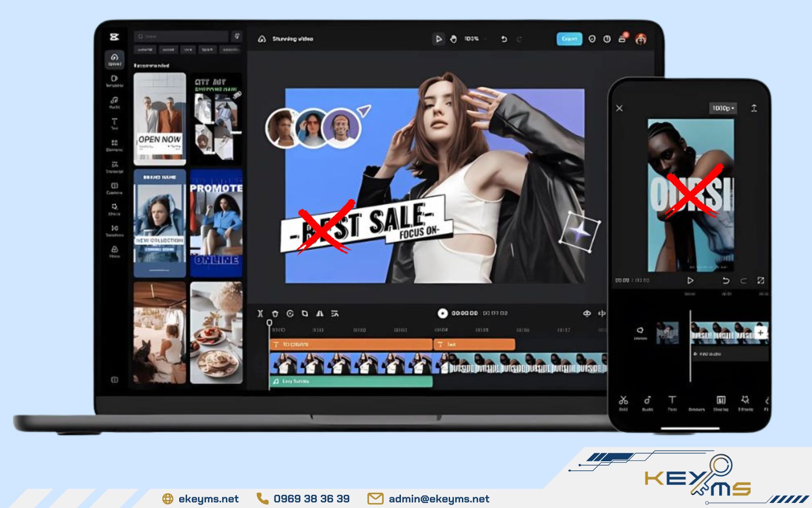Select the first category tag under search
The image size is (812, 508).
pos(145,50)
